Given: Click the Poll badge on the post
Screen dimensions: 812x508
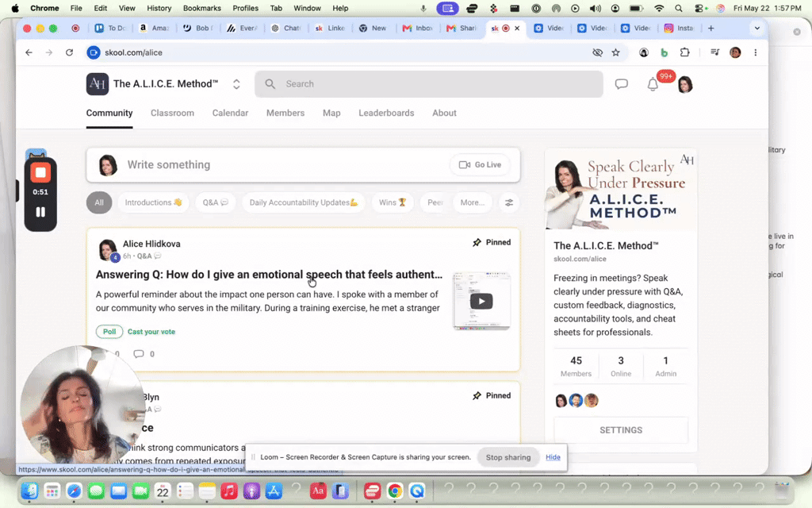Looking at the screenshot, I should click(x=109, y=332).
